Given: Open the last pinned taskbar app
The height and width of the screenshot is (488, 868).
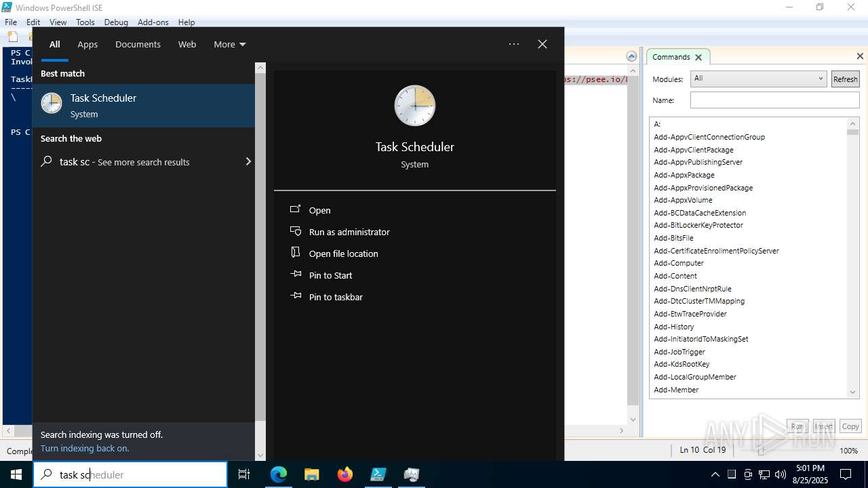Looking at the screenshot, I should 412,474.
